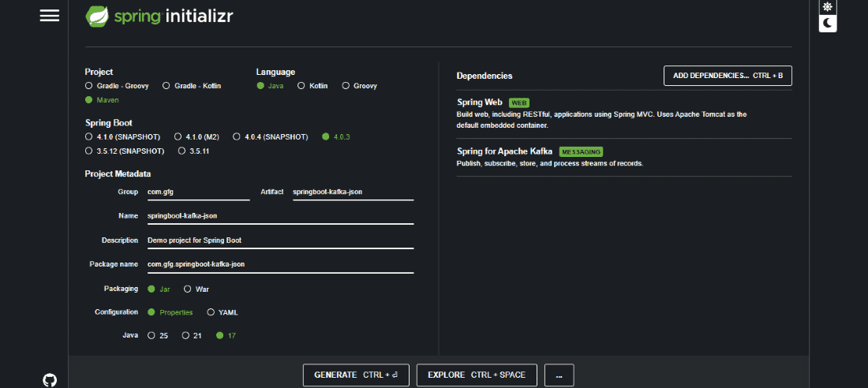Click ADD DEPENDENCIES button
868x388 pixels.
pos(728,76)
